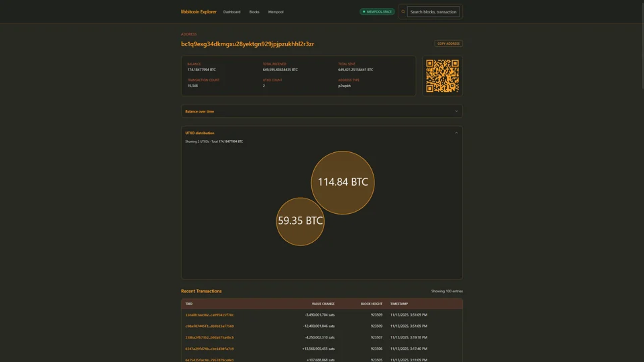Screen dimensions: 644x362
Task: Open transaction c98af87445f1…d69b23af7569
Action: [x=209, y=326]
